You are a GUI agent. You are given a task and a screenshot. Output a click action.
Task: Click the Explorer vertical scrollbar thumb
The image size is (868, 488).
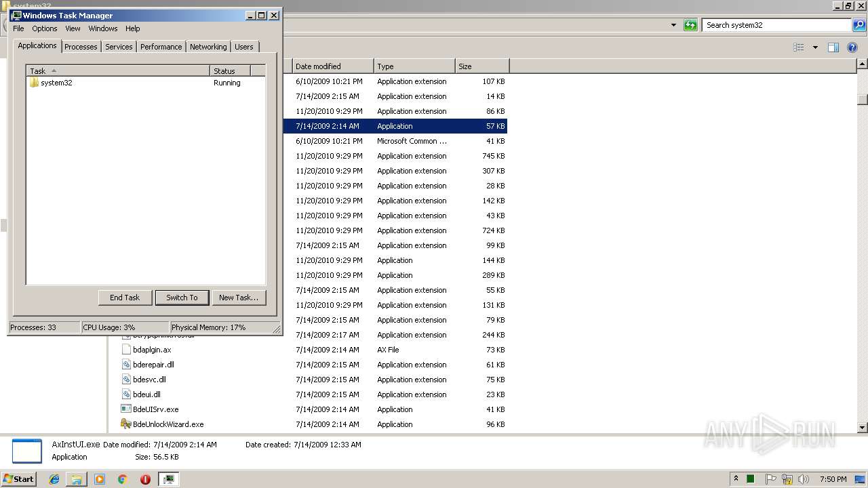[x=863, y=99]
